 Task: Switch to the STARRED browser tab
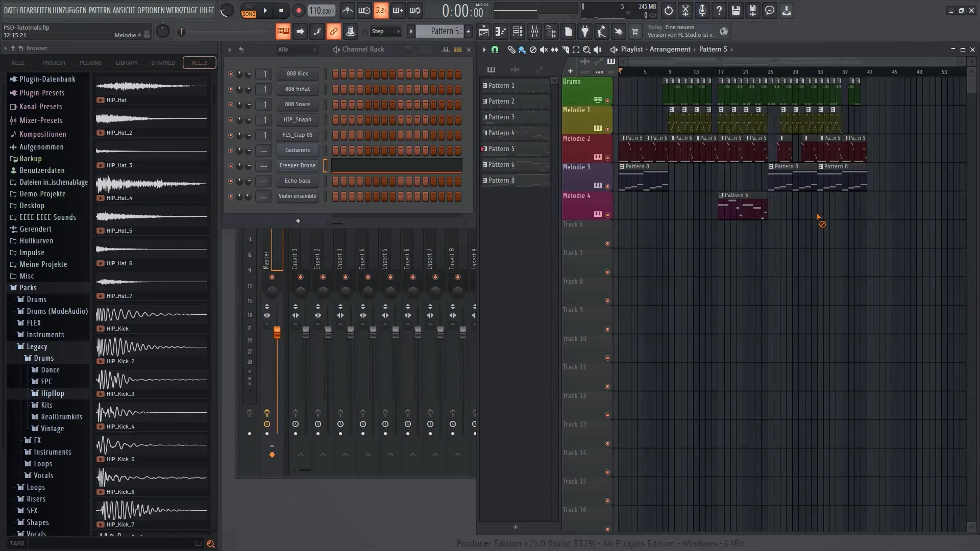coord(163,63)
